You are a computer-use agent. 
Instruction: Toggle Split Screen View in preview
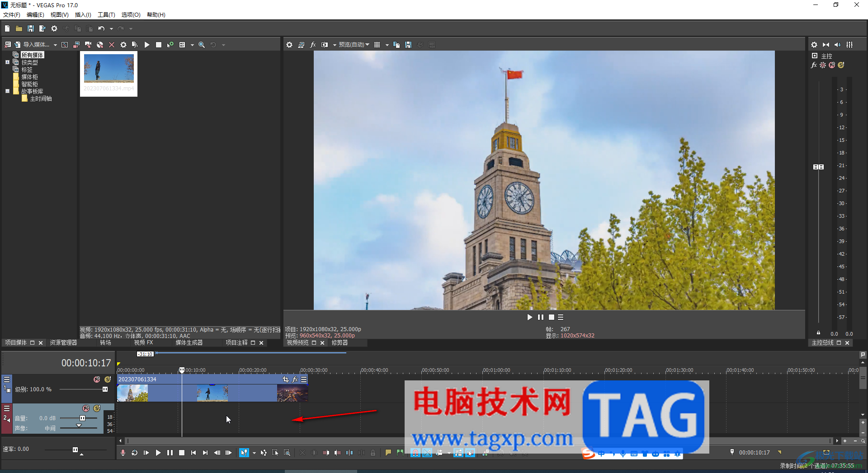coord(325,45)
